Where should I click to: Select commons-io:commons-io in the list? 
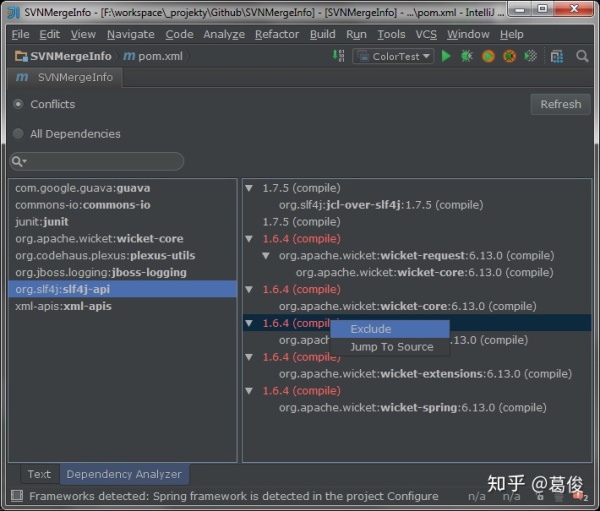(122, 205)
